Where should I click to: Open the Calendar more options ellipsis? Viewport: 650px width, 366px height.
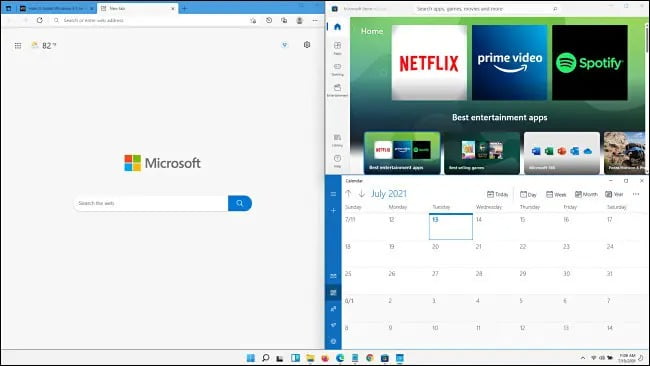pyautogui.click(x=636, y=194)
